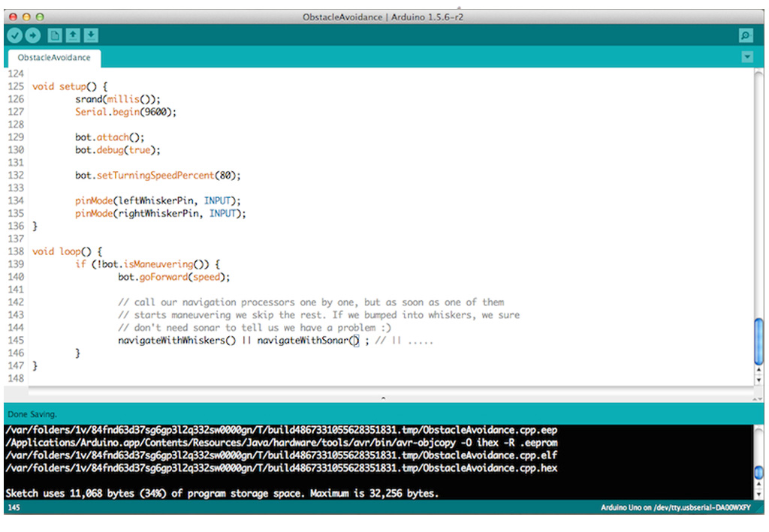The image size is (769, 532).
Task: Click the 'Done Saving.' status message
Action: (x=32, y=414)
